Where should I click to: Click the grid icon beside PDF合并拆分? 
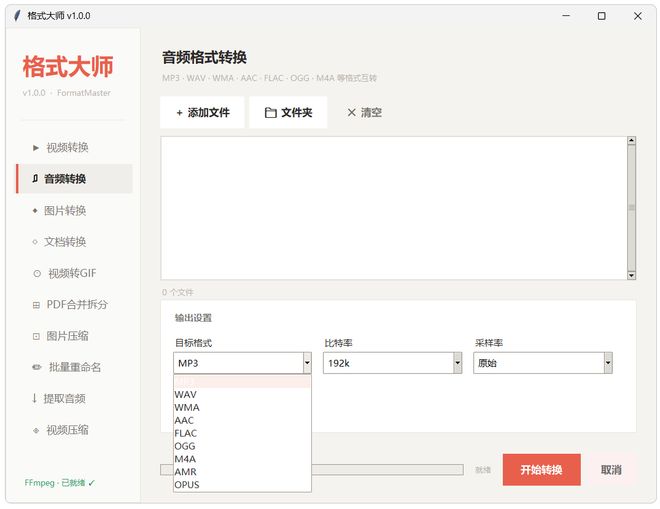(36, 305)
